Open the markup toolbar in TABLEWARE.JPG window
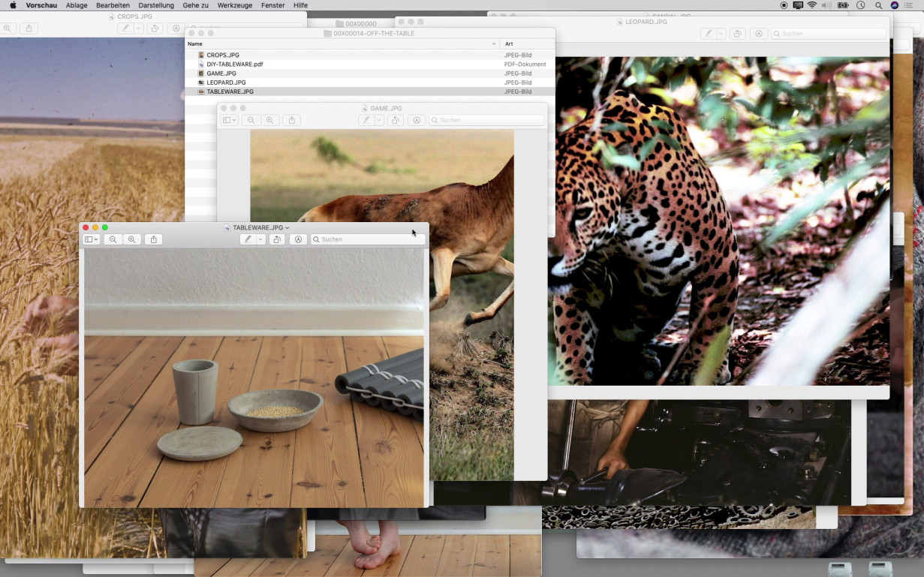The height and width of the screenshot is (577, 924). (298, 239)
